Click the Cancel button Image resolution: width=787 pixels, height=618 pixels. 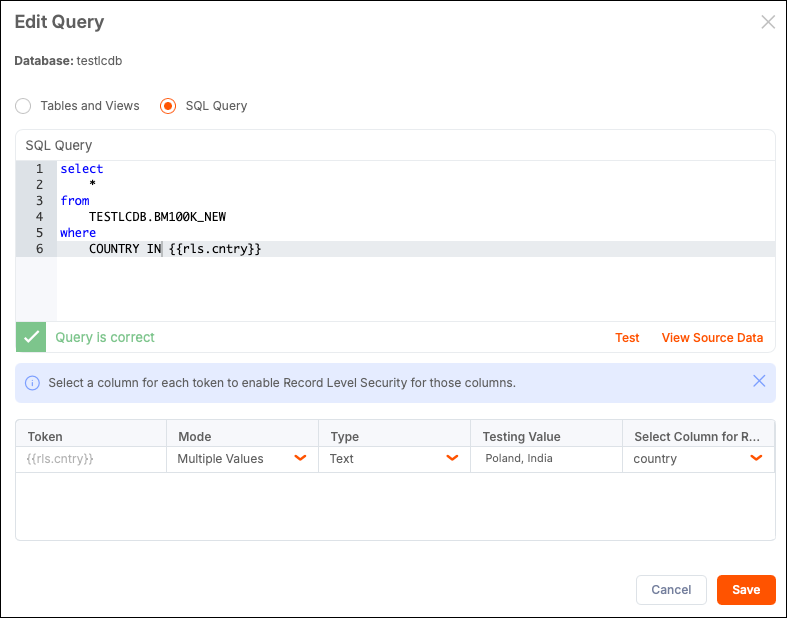pos(671,589)
